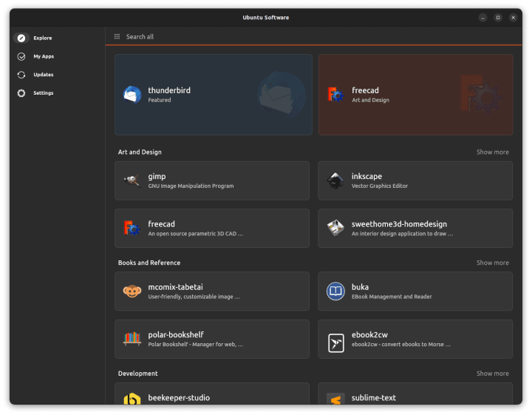The image size is (532, 415).
Task: Click the 'ebook2cw' app title
Action: (x=369, y=335)
